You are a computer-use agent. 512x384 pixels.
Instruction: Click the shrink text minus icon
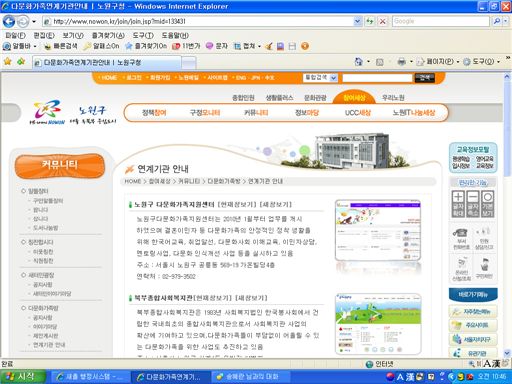pyautogui.click(x=473, y=204)
